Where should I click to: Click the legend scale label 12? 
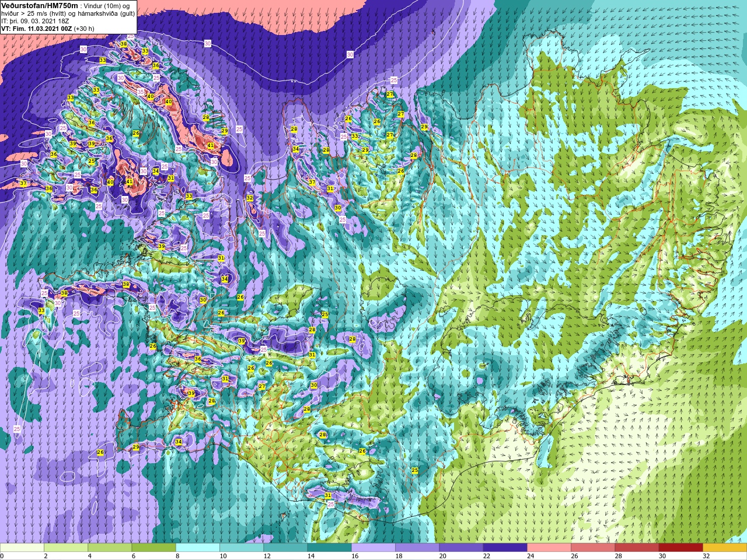[267, 556]
